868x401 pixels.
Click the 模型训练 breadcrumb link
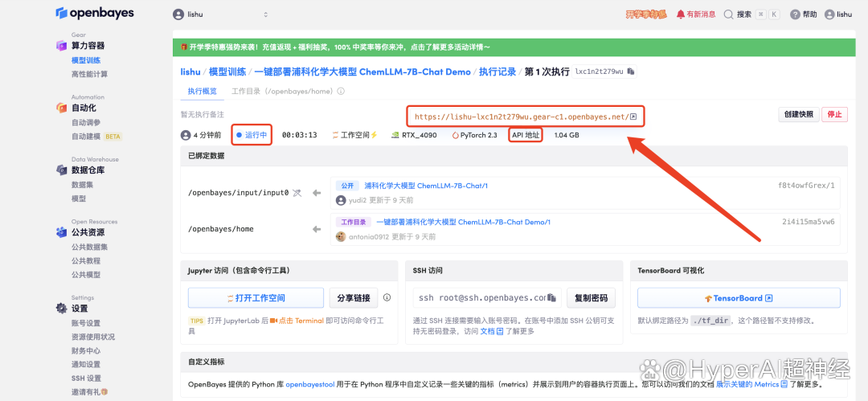(227, 72)
